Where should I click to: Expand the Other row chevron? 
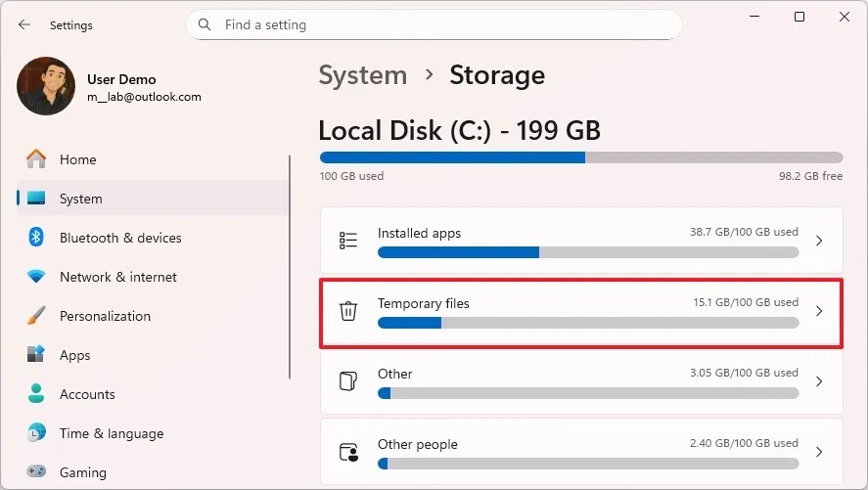(819, 381)
